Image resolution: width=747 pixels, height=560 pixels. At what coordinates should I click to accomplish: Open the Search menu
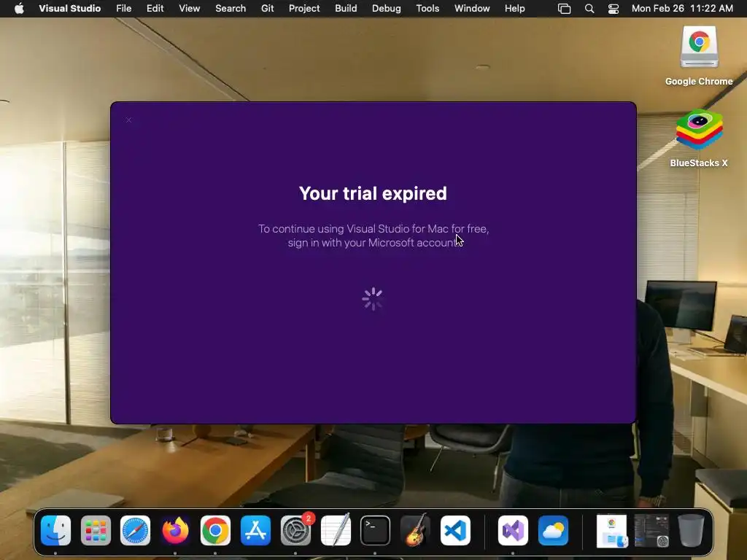coord(231,8)
